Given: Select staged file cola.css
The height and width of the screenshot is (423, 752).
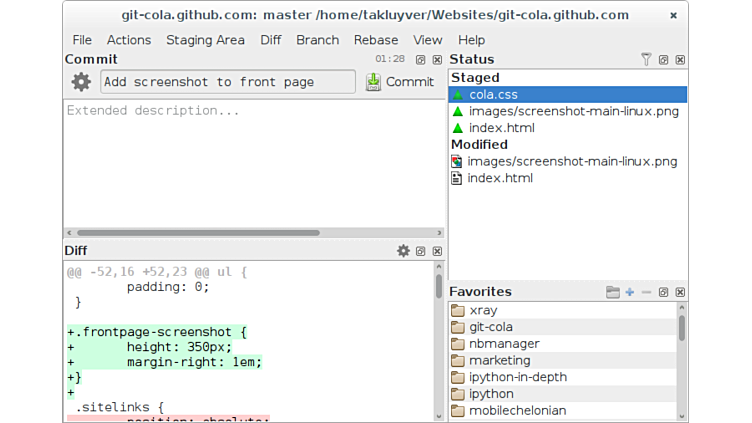Looking at the screenshot, I should click(493, 95).
